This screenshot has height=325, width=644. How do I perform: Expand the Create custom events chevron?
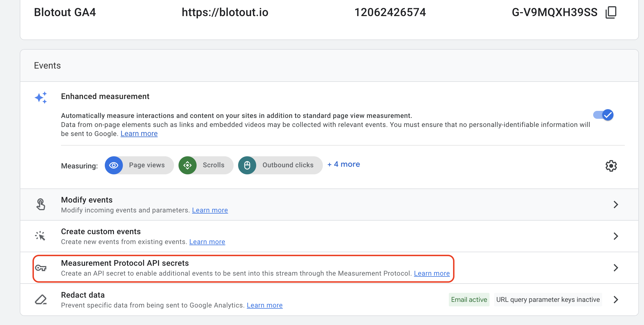pos(616,236)
